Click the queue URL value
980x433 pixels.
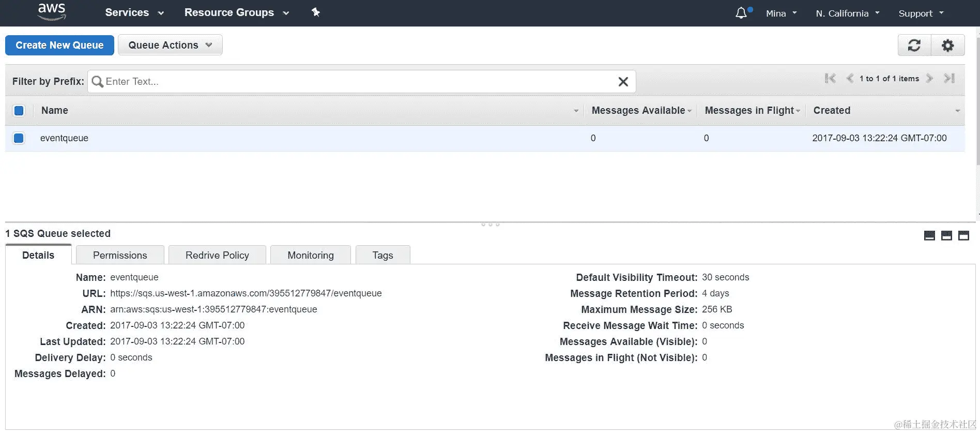click(x=246, y=293)
